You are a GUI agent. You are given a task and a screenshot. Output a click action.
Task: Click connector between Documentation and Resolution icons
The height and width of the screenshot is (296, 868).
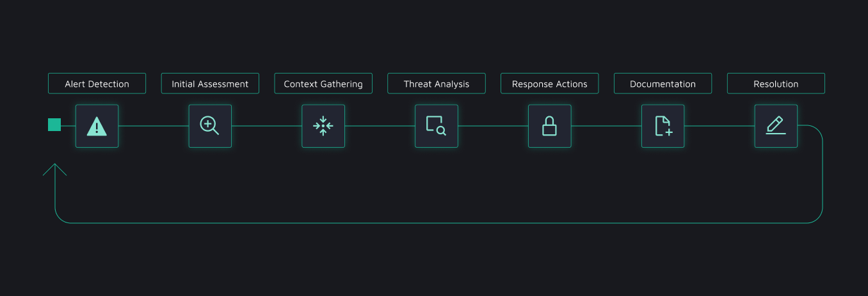pyautogui.click(x=719, y=126)
